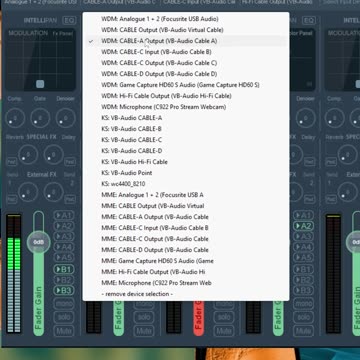Screen dimensions: 360x360
Task: Mute the third strip with the red fader
Action: 224,331
